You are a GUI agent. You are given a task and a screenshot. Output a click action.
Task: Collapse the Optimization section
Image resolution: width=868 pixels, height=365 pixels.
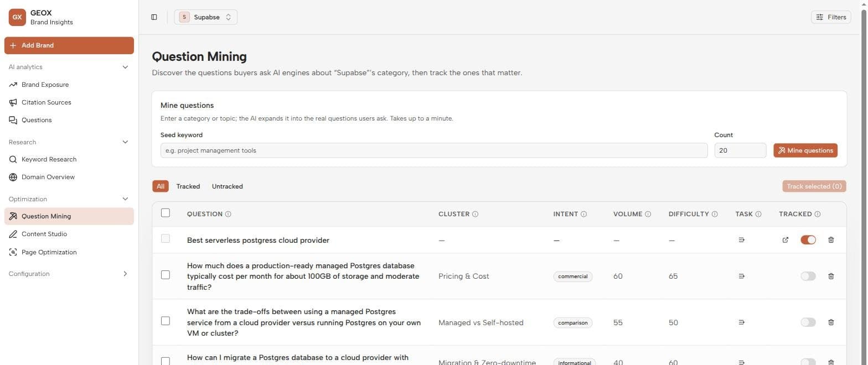tap(125, 199)
